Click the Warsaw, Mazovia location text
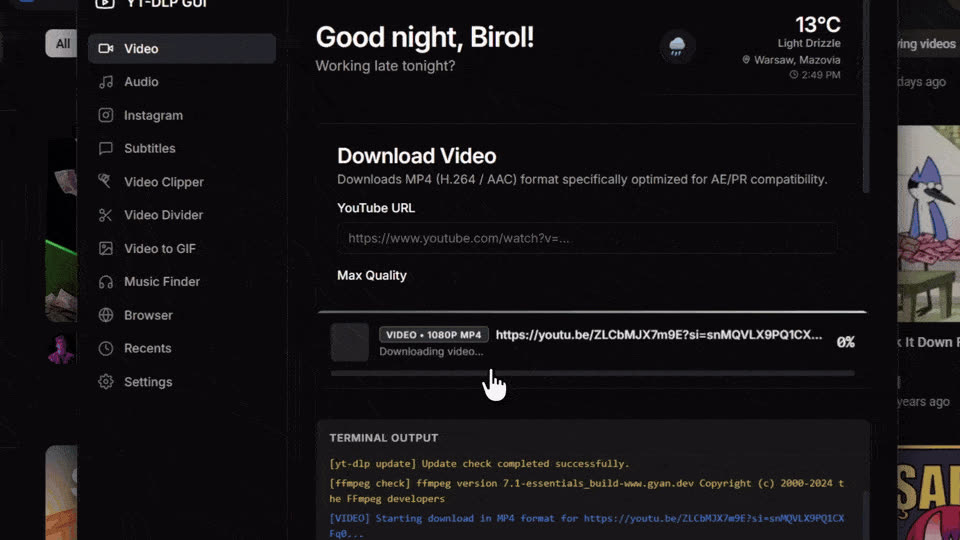The width and height of the screenshot is (960, 540). (x=797, y=60)
